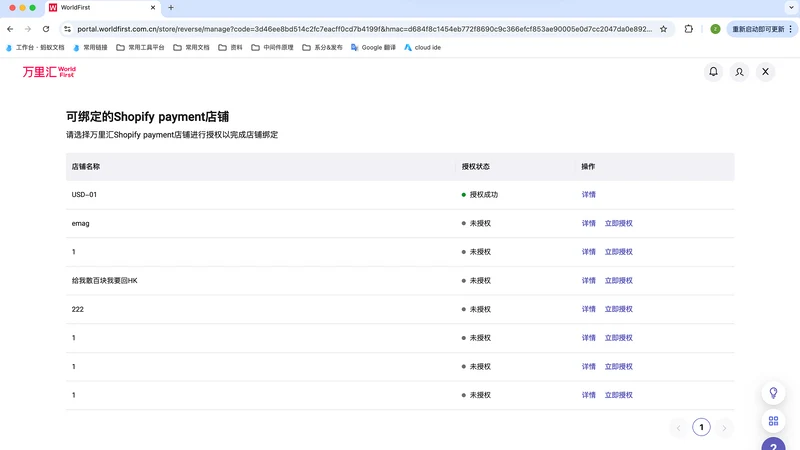Viewport: 800px width, 450px height.
Task: Go forward with browser forward arrow
Action: point(28,29)
